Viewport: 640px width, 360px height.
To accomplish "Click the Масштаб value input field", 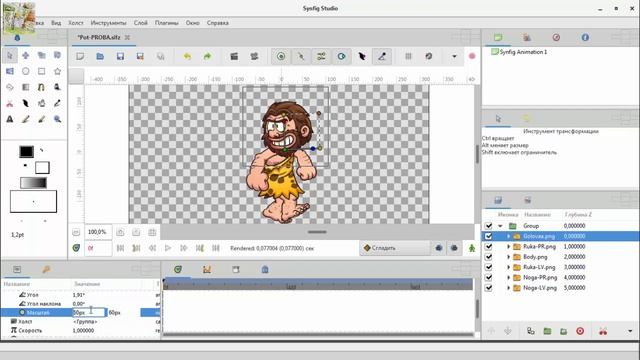I will point(89,313).
